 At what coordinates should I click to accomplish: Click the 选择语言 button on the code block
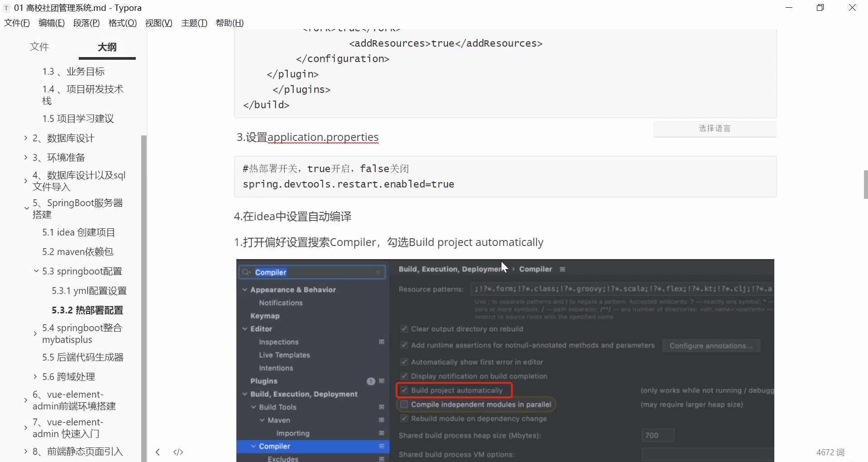click(715, 129)
